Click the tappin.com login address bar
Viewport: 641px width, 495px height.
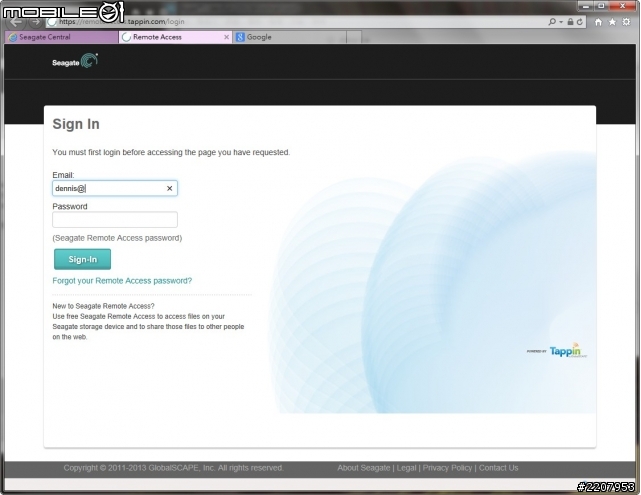point(294,22)
